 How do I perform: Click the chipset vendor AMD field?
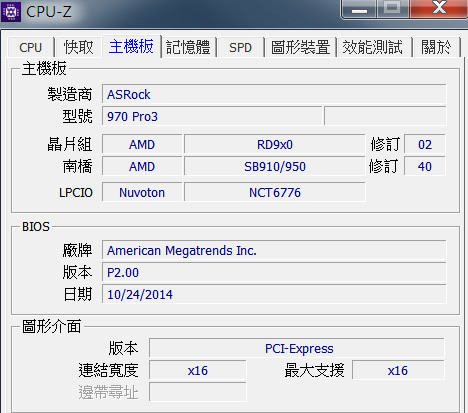142,145
